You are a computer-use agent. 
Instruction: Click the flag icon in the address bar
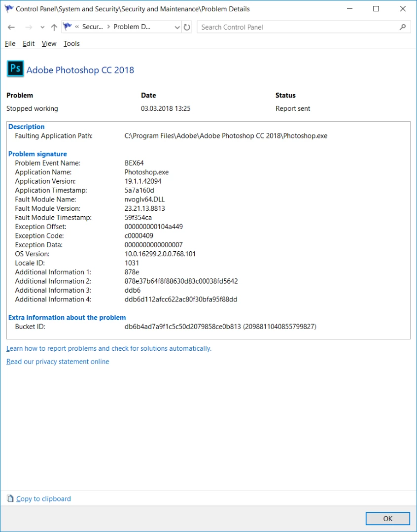(x=68, y=27)
